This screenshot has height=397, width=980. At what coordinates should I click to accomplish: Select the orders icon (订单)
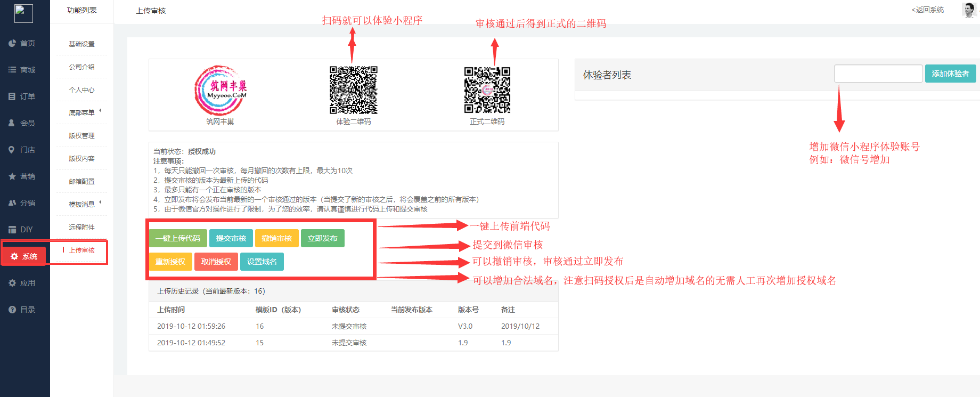(12, 96)
